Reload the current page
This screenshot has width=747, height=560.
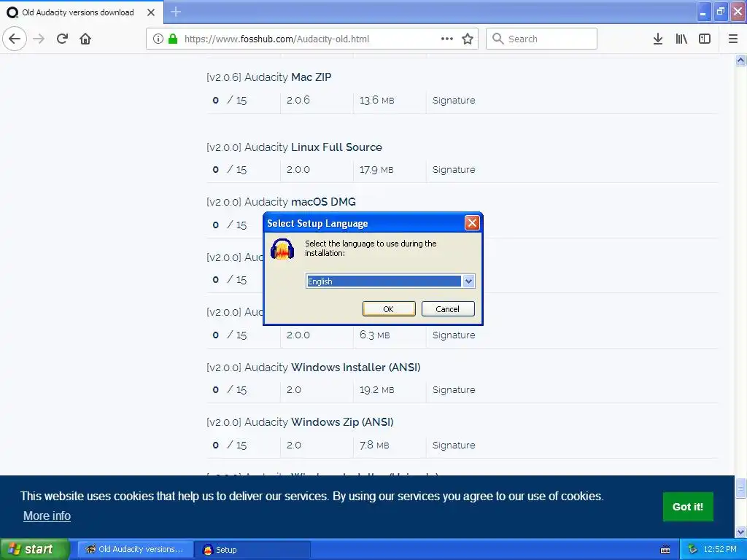tap(62, 39)
